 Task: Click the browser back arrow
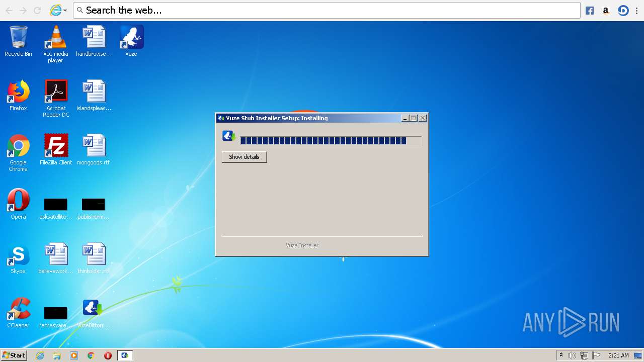(9, 11)
